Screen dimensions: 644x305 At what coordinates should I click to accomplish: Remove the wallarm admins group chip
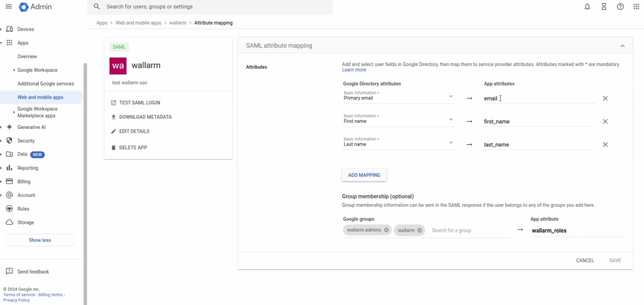point(386,230)
